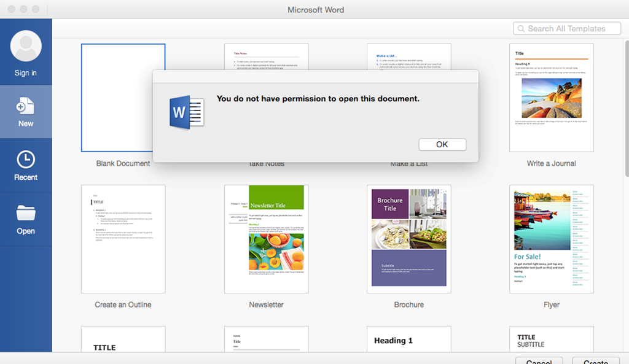Select the Heading 1 template in bottom row

[x=408, y=340]
